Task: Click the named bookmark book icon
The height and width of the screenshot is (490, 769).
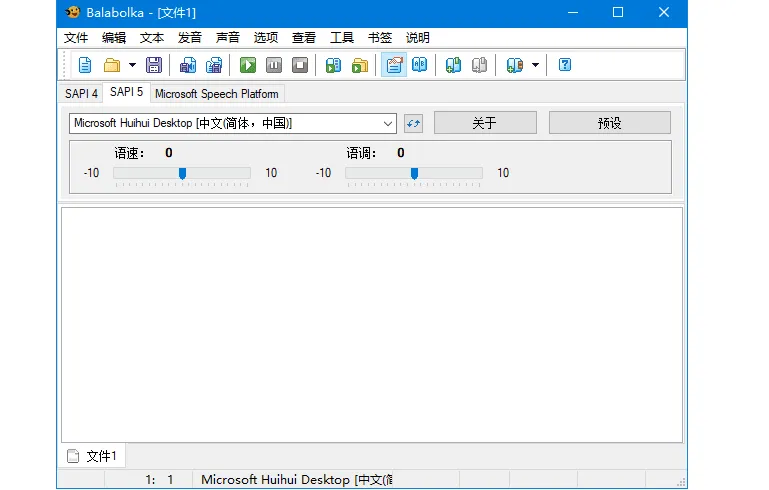Action: pos(514,65)
